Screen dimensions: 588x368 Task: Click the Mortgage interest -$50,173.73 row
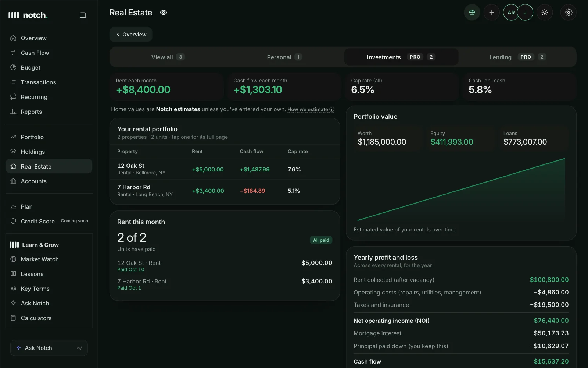(461, 333)
